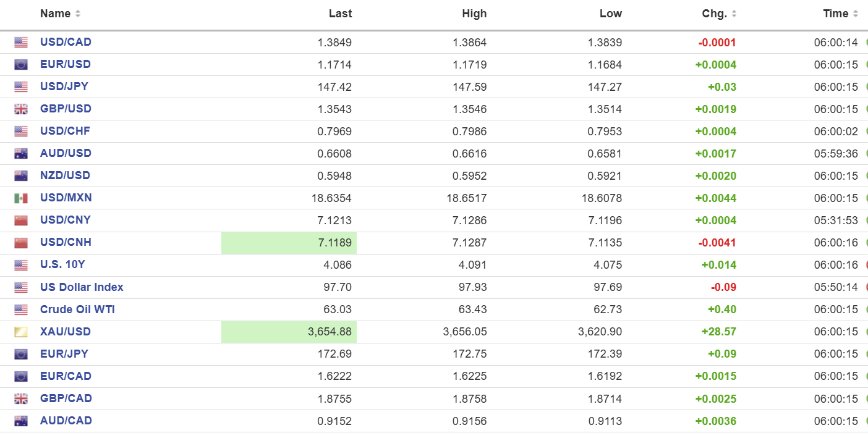Click the US flag icon beside USD/CAD
This screenshot has height=433, width=868.
pos(21,43)
